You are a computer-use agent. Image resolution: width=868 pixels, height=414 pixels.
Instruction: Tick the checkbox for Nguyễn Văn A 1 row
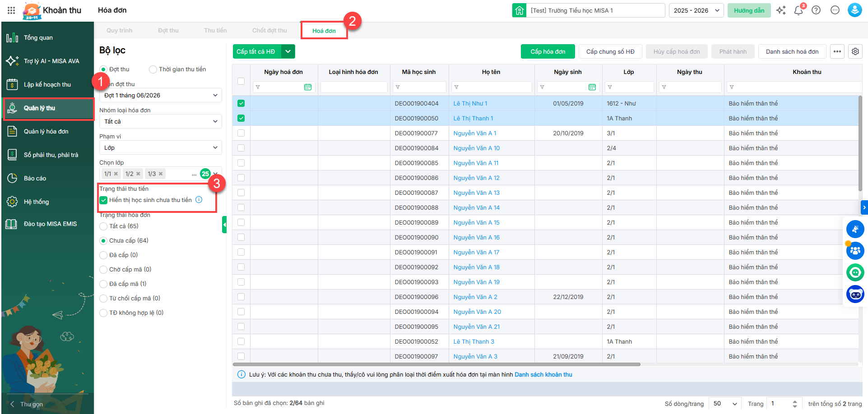click(x=241, y=133)
